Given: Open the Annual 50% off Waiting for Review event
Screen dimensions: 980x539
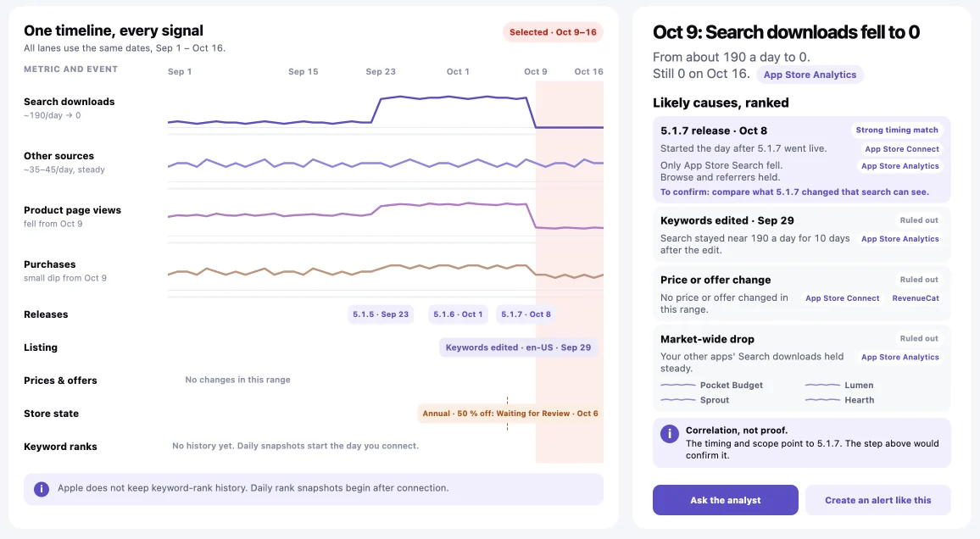Looking at the screenshot, I should click(x=510, y=414).
